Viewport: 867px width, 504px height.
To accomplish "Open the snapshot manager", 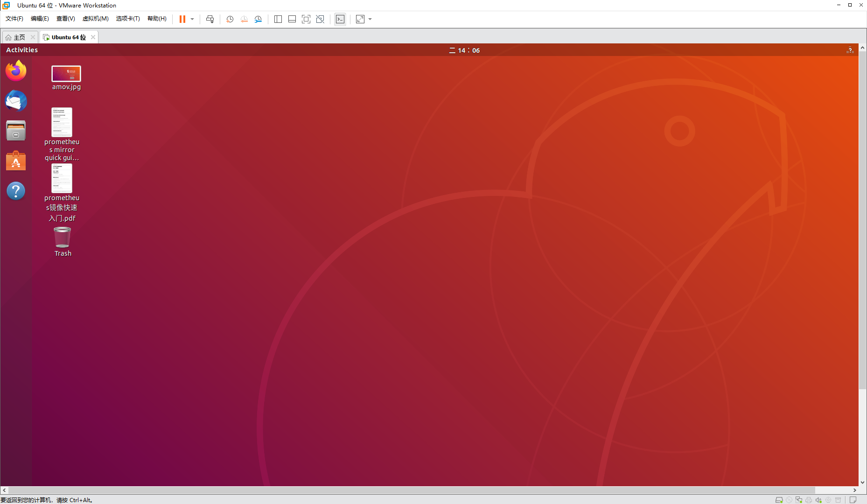I will coord(258,19).
